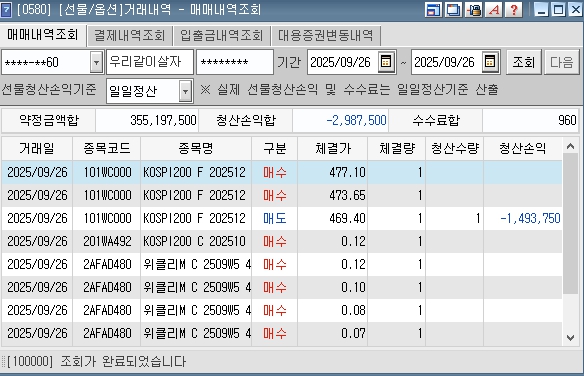Image resolution: width=584 pixels, height=376 pixels.
Task: Select the row with price 477.10
Action: 282,172
